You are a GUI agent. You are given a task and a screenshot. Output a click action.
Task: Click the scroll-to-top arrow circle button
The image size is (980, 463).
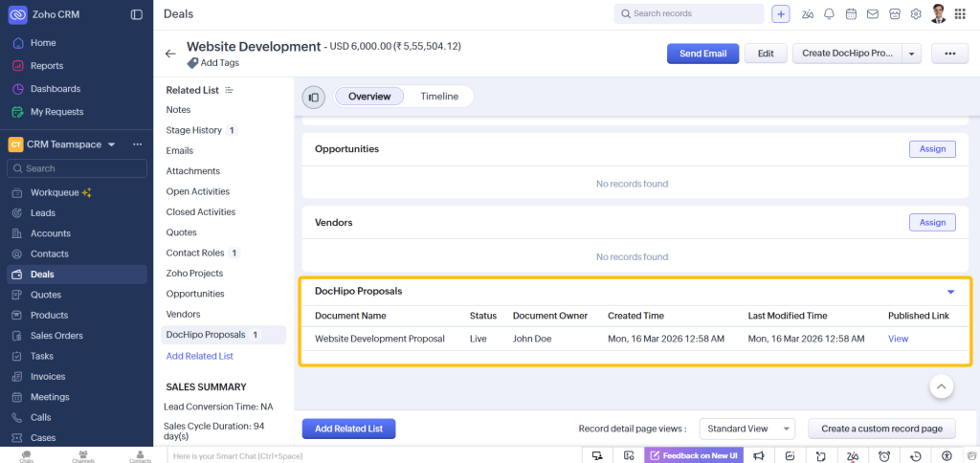[941, 386]
